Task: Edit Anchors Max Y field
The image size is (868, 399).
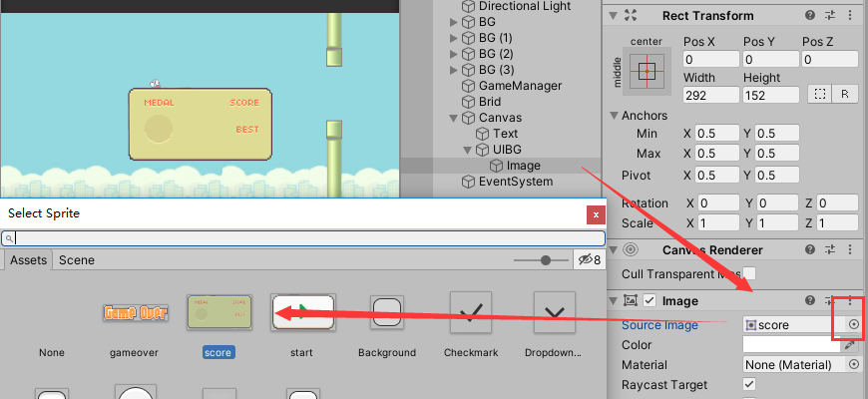Action: pos(777,154)
